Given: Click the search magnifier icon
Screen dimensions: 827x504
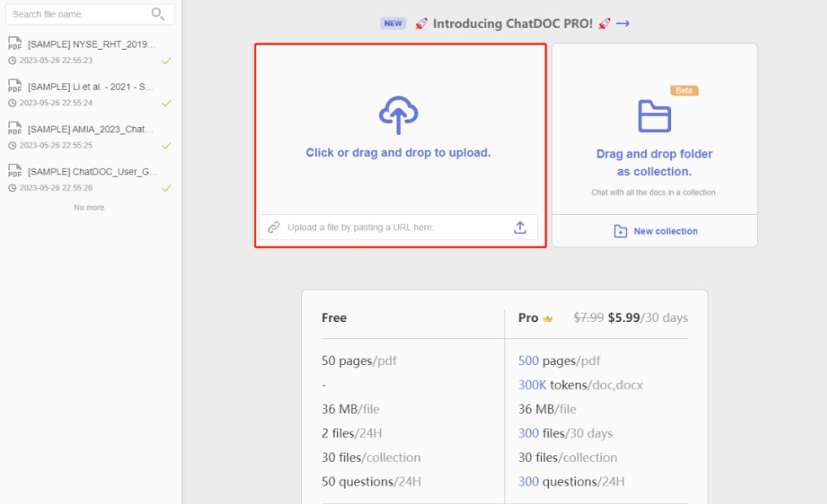Looking at the screenshot, I should (x=158, y=13).
